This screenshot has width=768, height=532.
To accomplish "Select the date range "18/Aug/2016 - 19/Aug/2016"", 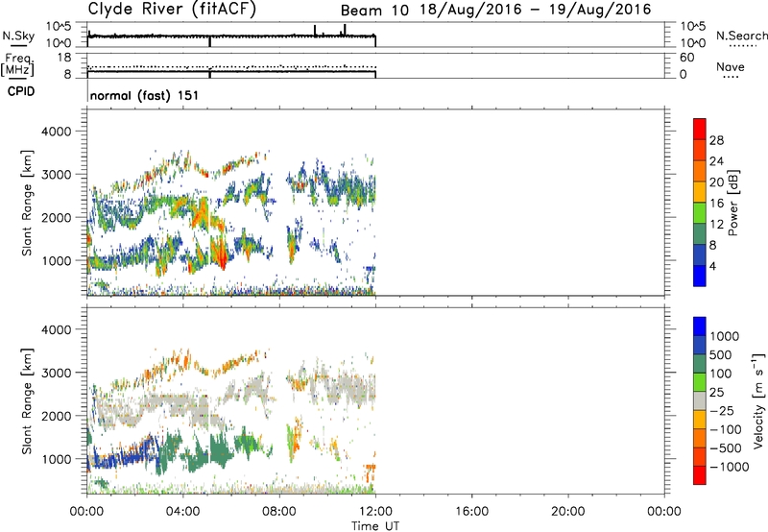I will [536, 10].
